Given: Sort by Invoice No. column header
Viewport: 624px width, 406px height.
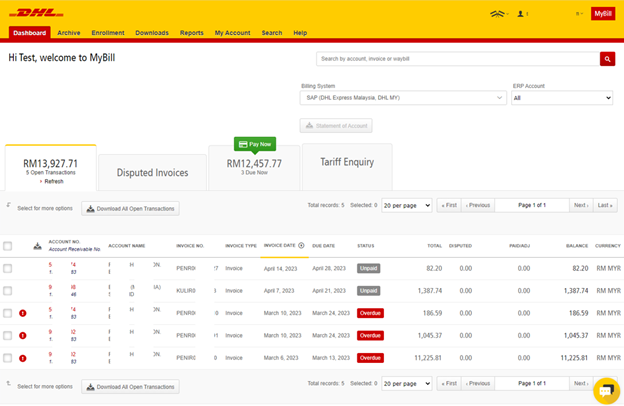Looking at the screenshot, I should (190, 246).
